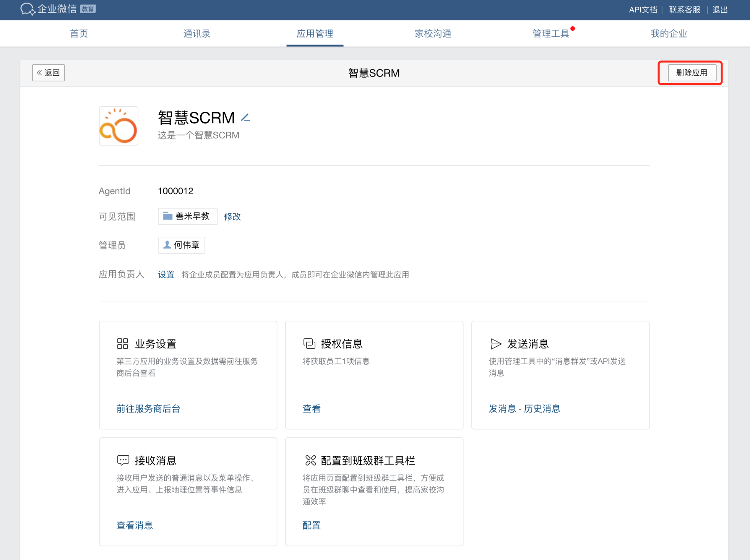The image size is (750, 560).
Task: Click the grid icon next to 业务设置
Action: (x=123, y=344)
